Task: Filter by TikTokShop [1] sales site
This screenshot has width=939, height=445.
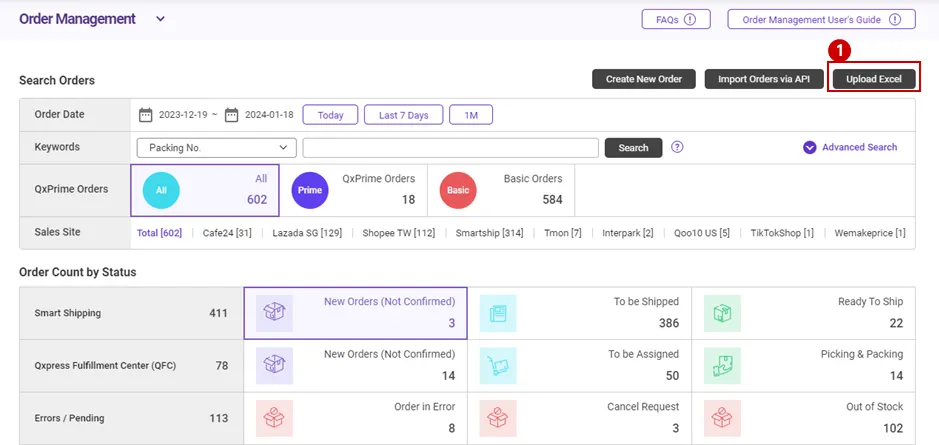Action: [x=782, y=233]
